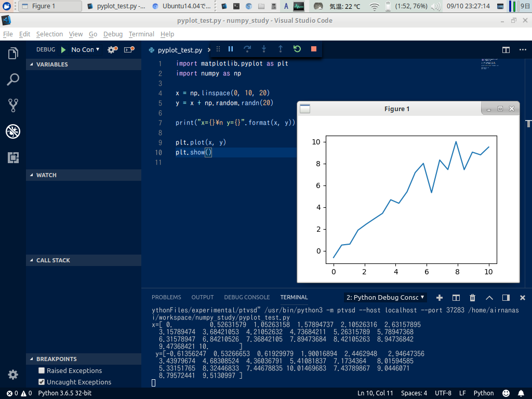Image resolution: width=532 pixels, height=399 pixels.
Task: Open the Terminal menu
Action: pos(141,34)
